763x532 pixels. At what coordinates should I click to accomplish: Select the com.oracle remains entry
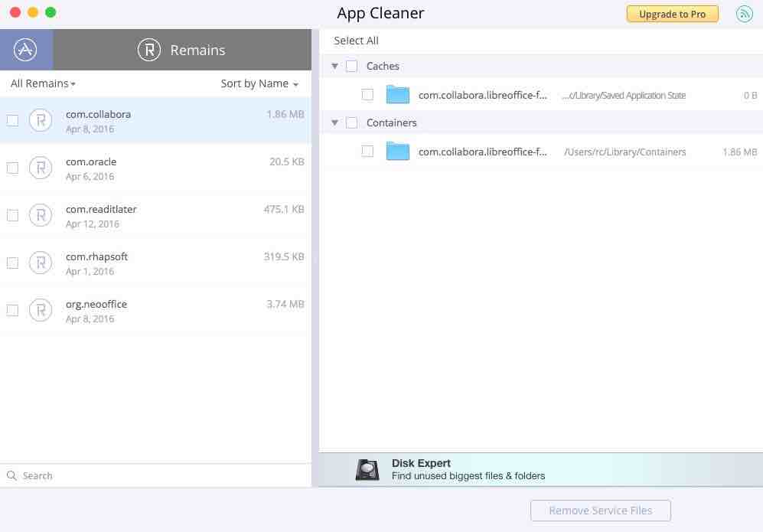[155, 168]
